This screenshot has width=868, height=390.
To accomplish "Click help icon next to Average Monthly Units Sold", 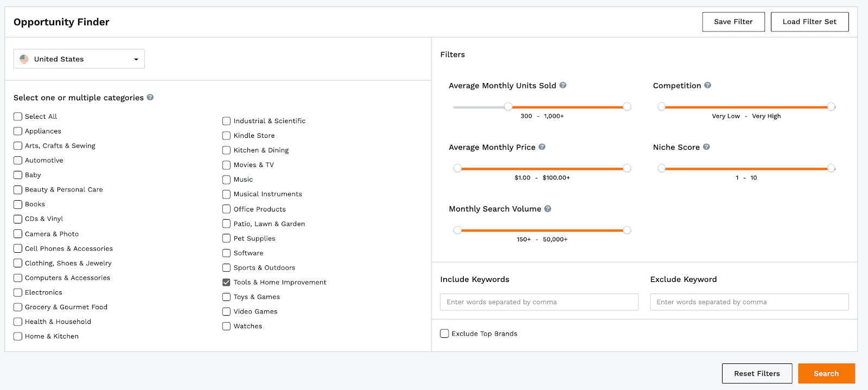I will coord(563,85).
